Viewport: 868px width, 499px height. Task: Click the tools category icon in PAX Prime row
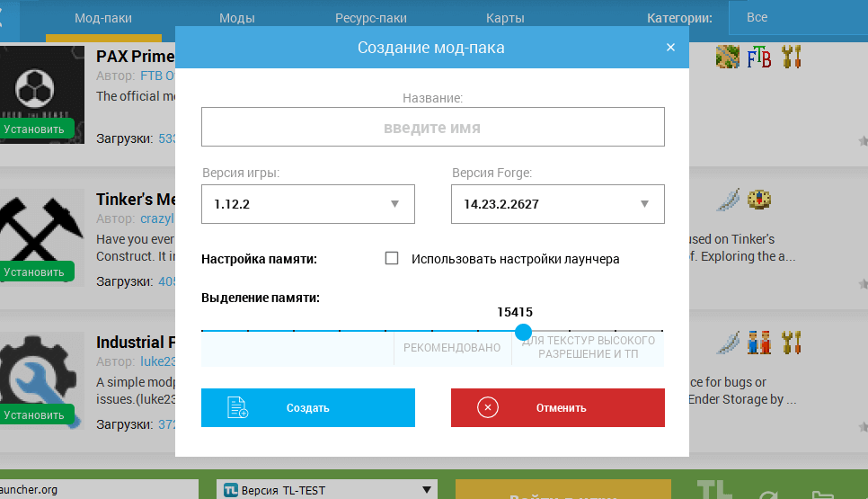(x=791, y=57)
